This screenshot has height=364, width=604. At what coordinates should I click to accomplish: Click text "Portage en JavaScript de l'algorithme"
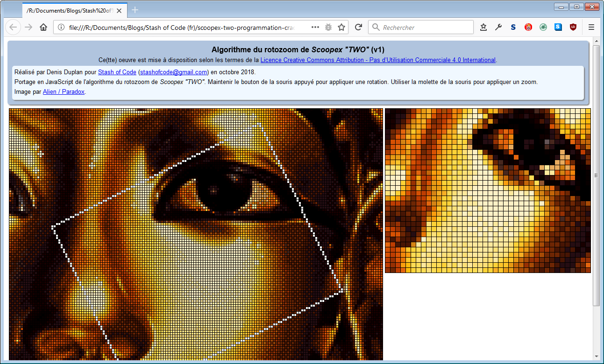click(x=68, y=82)
